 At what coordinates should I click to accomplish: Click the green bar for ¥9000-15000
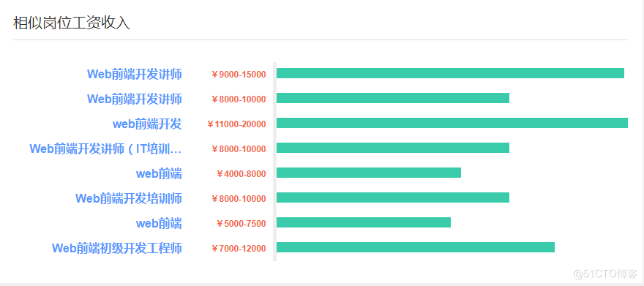tap(450, 73)
